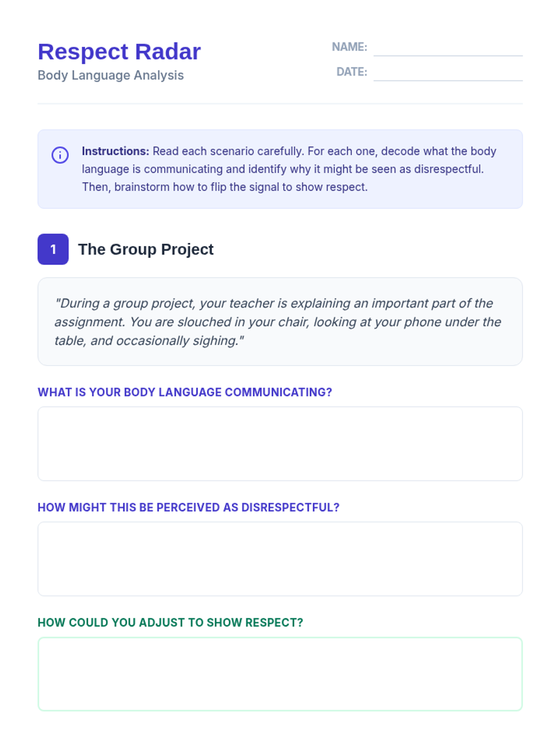Image resolution: width=560 pixels, height=747 pixels.
Task: Click the info icon in Instructions box
Action: [x=60, y=155]
